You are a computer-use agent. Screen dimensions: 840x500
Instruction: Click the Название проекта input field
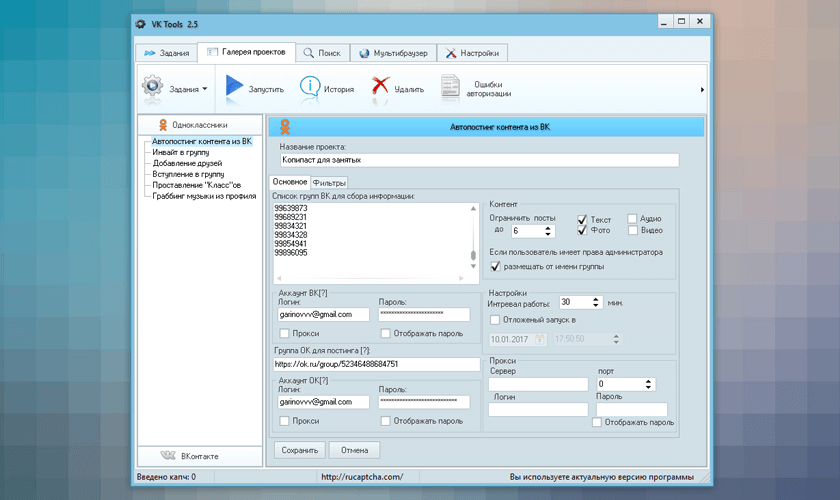[479, 160]
